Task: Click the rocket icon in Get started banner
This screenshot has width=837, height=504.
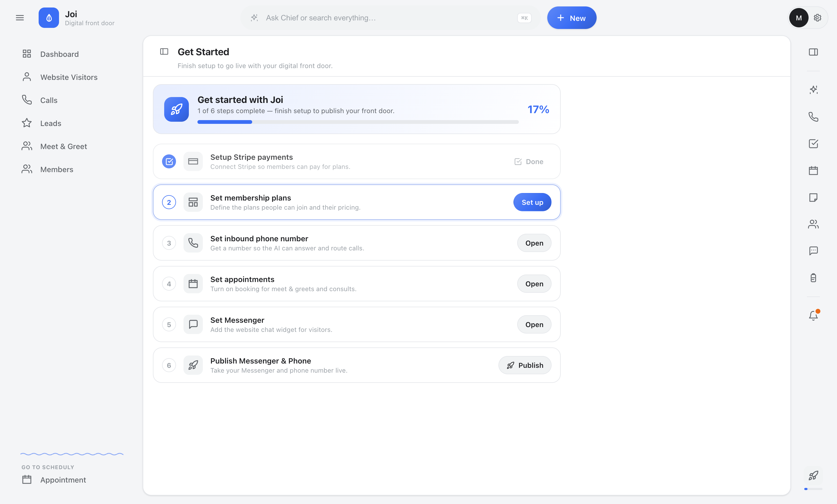Action: coord(176,109)
